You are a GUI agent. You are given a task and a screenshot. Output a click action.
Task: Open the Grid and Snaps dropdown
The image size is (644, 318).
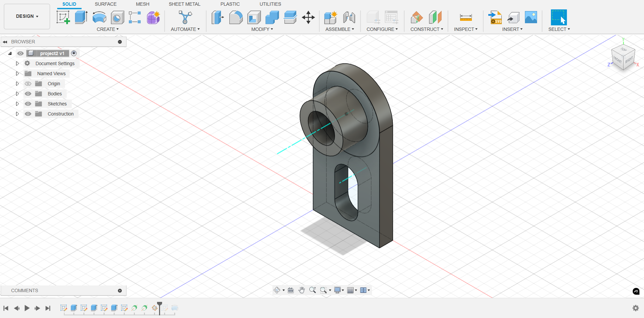point(352,290)
